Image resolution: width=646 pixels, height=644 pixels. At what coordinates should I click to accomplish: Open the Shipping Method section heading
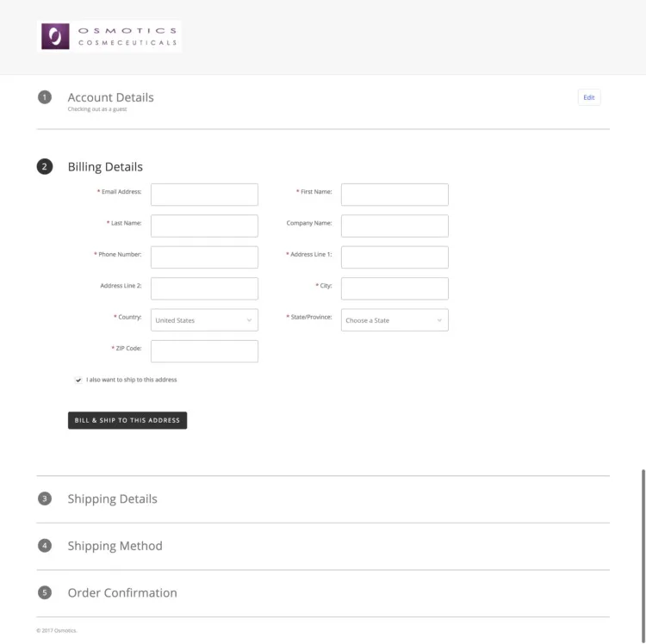point(115,546)
